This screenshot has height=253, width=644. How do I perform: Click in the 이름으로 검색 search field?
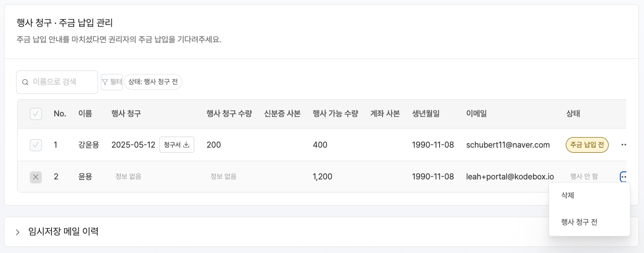pyautogui.click(x=61, y=82)
